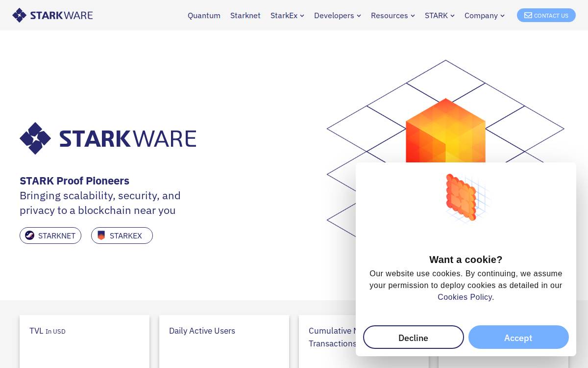Image resolution: width=588 pixels, height=368 pixels.
Task: Click the 'Want a cookie?' heading
Action: pyautogui.click(x=466, y=260)
